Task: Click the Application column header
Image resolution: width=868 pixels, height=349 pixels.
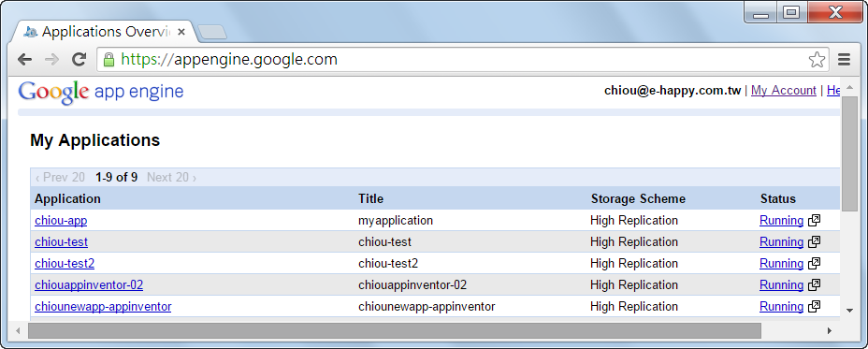Action: pyautogui.click(x=67, y=199)
